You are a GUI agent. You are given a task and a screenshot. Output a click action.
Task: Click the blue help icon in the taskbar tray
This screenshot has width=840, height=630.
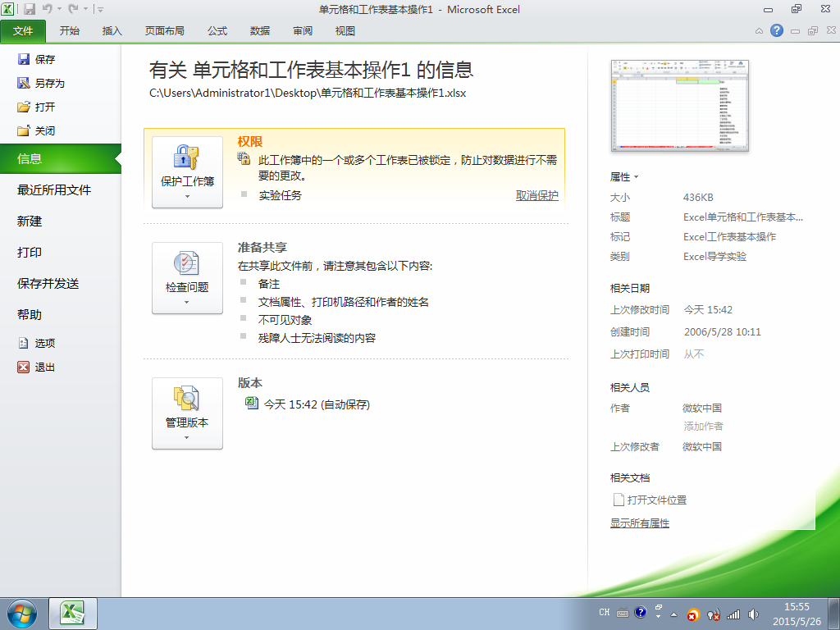640,612
